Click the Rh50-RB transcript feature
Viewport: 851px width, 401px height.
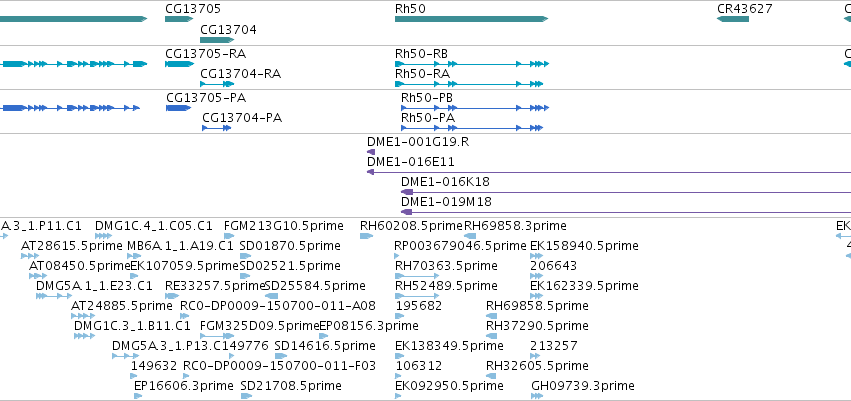pyautogui.click(x=470, y=64)
